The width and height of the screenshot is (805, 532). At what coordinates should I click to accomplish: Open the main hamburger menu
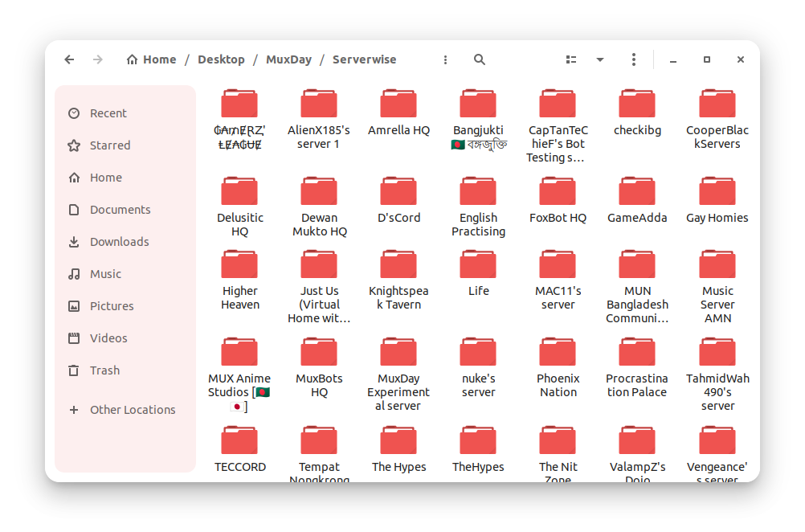coord(634,59)
